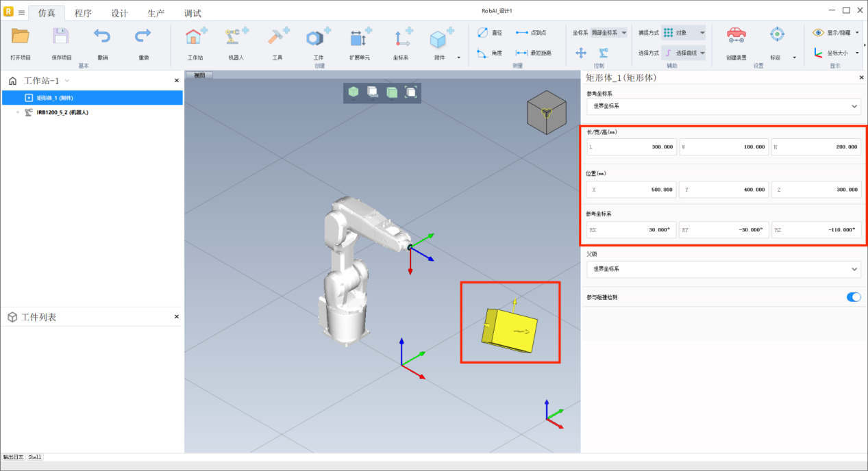
Task: Switch to the 程序 ribbon tab
Action: 83,13
